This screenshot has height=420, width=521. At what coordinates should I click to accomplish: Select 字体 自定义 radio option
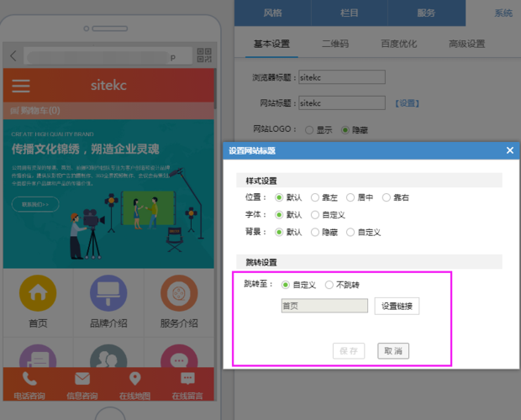click(x=314, y=215)
